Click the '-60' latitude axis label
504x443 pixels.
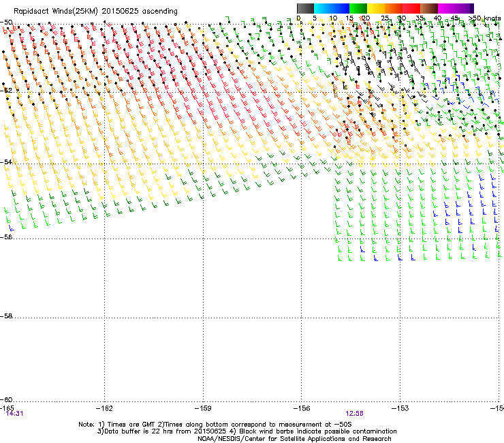(6, 399)
